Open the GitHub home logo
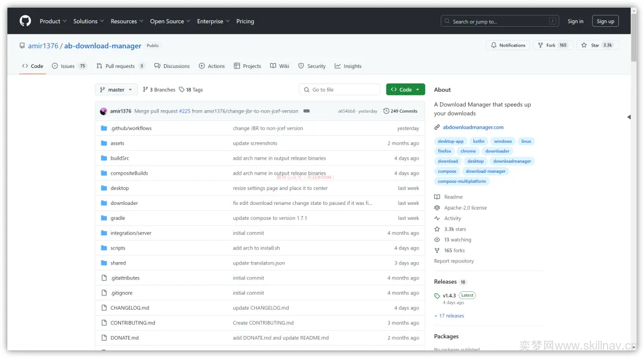The height and width of the screenshot is (358, 644). [x=26, y=21]
